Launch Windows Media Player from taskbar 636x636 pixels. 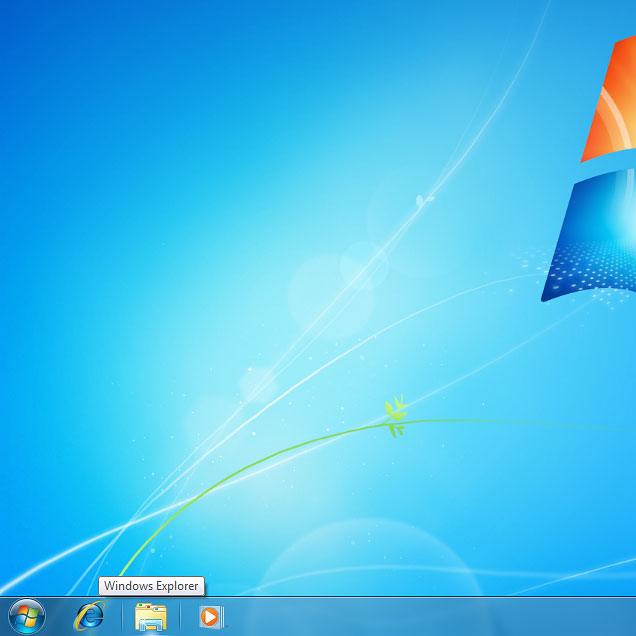211,617
